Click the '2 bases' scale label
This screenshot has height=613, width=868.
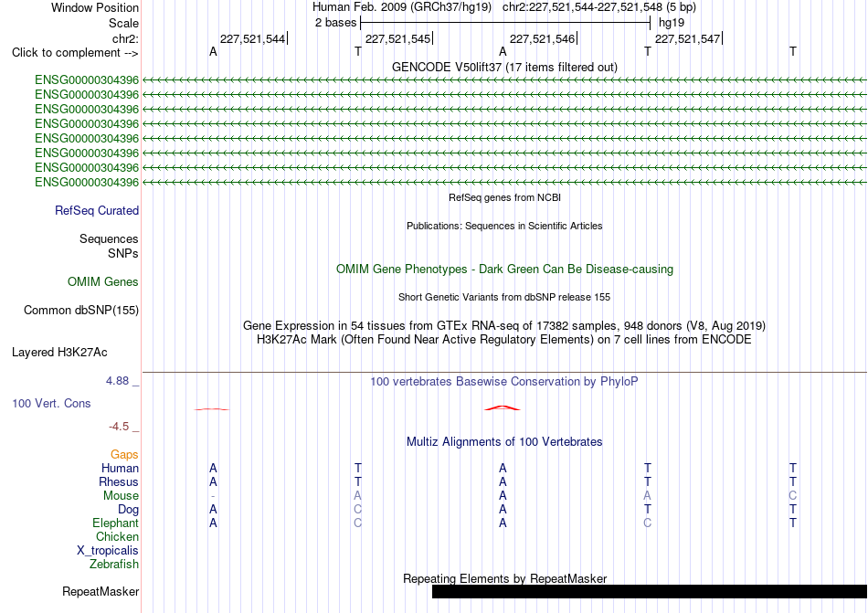click(336, 23)
